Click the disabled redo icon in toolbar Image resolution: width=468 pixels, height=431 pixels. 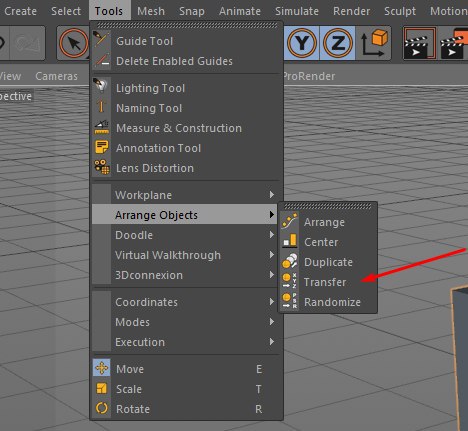[x=27, y=43]
